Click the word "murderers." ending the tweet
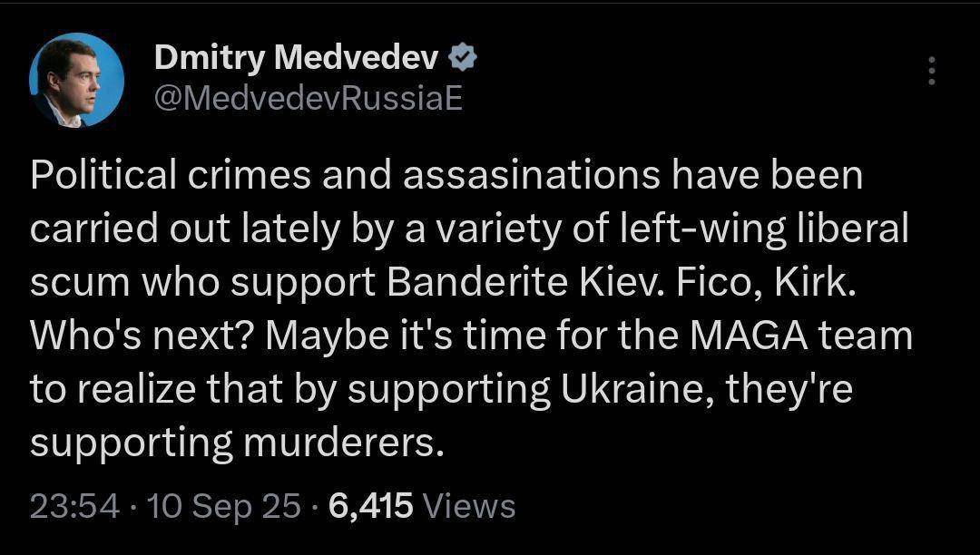 click(343, 443)
